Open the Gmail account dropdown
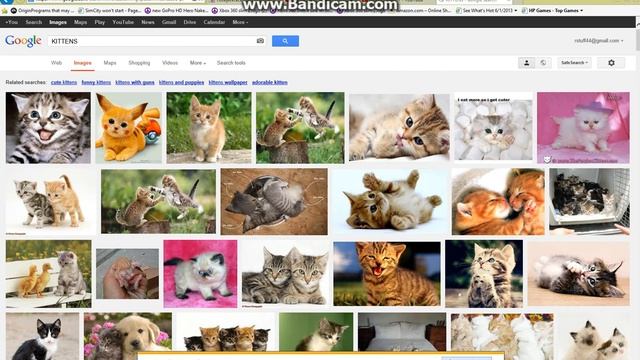Viewport: 640px width, 360px height. (x=598, y=40)
